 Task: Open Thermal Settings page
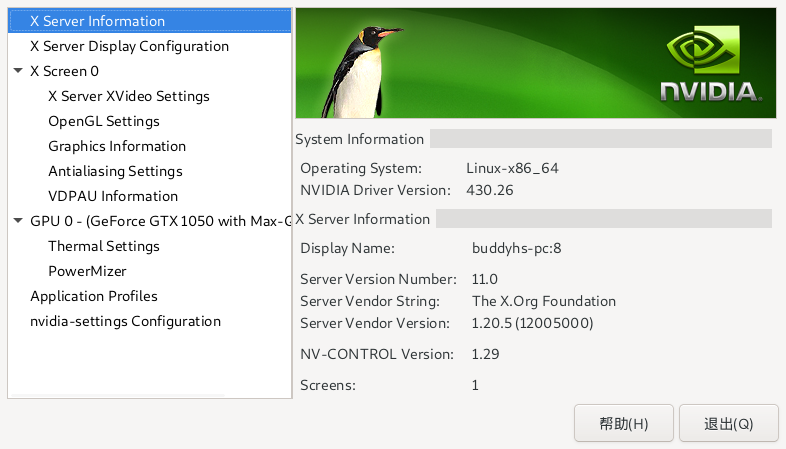[x=104, y=246]
